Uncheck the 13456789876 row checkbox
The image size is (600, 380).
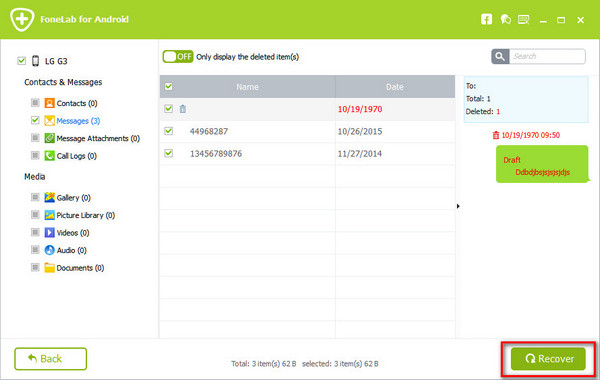pos(168,153)
